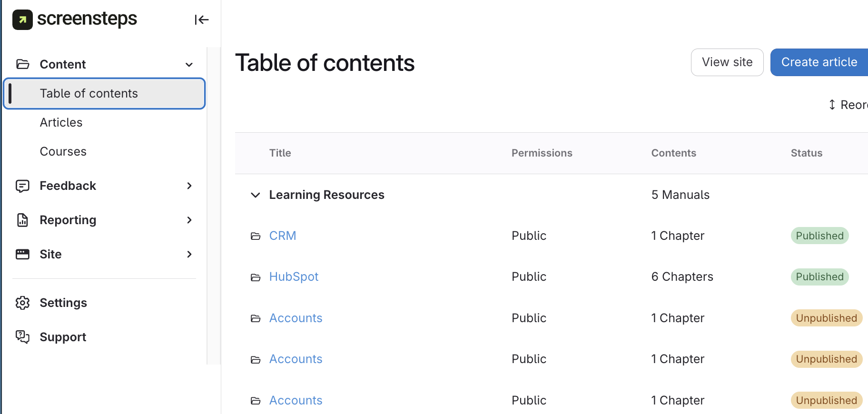
Task: Collapse the Content section chevron
Action: point(189,65)
